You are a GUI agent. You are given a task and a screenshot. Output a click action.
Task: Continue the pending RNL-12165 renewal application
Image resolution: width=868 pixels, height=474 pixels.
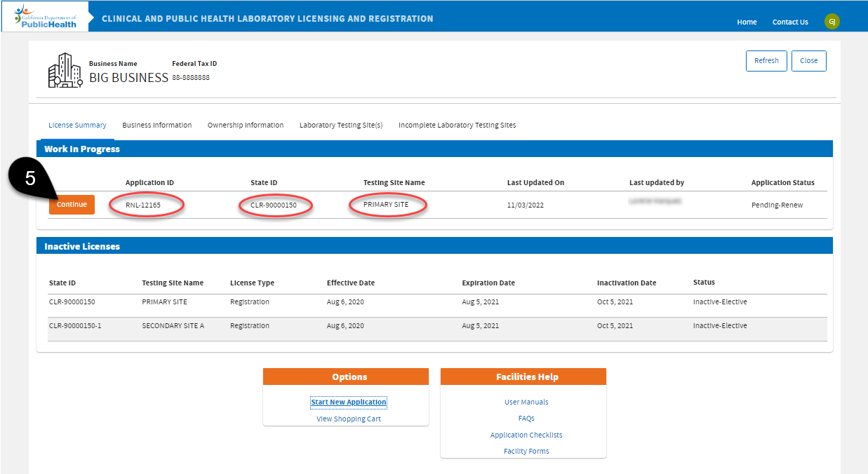72,204
